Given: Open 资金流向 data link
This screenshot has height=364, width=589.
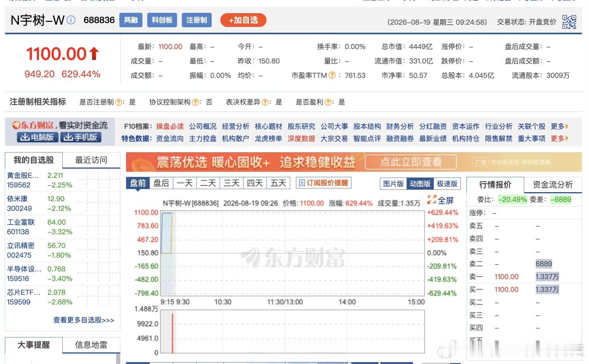Looking at the screenshot, I should pyautogui.click(x=170, y=138).
